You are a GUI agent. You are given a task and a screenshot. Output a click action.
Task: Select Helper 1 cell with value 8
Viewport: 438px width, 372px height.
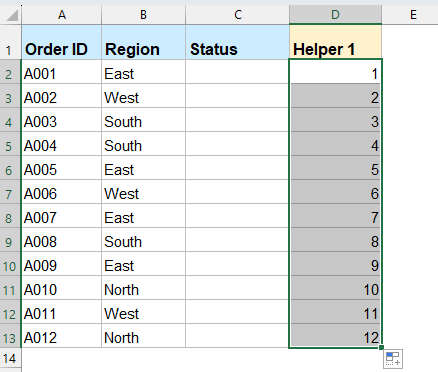click(x=335, y=240)
